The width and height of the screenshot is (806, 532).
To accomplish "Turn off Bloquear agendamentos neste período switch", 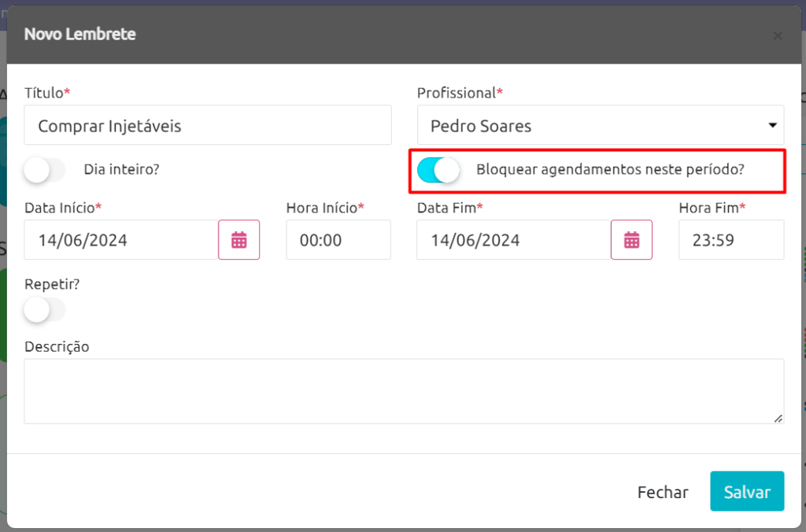I will point(438,170).
